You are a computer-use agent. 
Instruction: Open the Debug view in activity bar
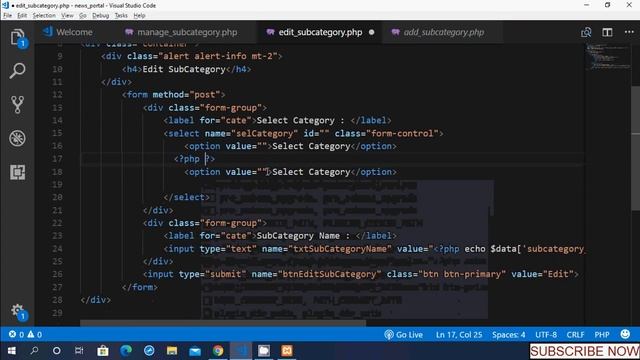17,138
